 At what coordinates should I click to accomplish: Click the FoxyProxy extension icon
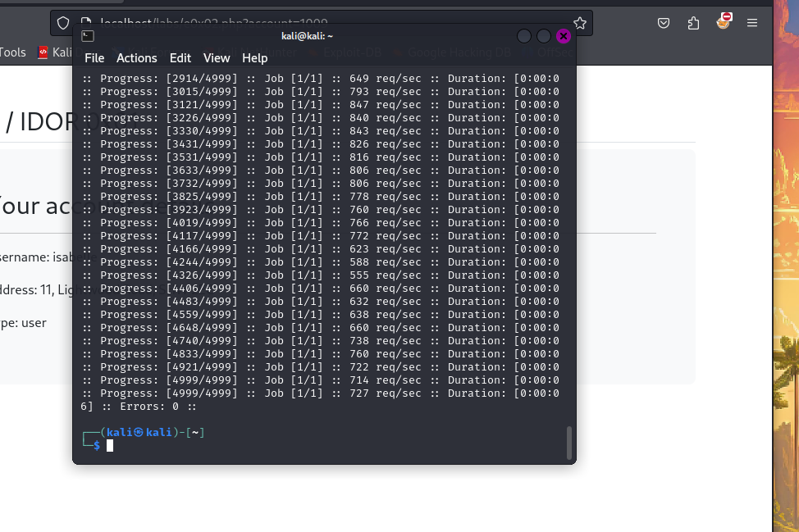723,22
